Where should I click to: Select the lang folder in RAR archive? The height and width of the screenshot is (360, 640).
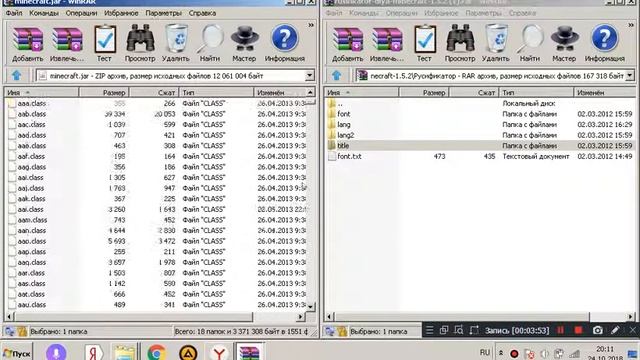344,124
